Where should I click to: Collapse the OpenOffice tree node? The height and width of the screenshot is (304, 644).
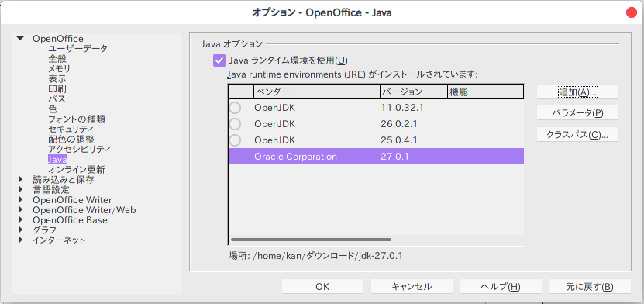point(20,39)
